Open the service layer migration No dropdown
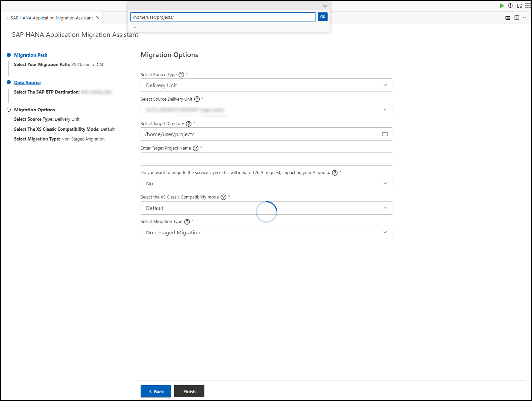This screenshot has height=401, width=532. tap(267, 183)
